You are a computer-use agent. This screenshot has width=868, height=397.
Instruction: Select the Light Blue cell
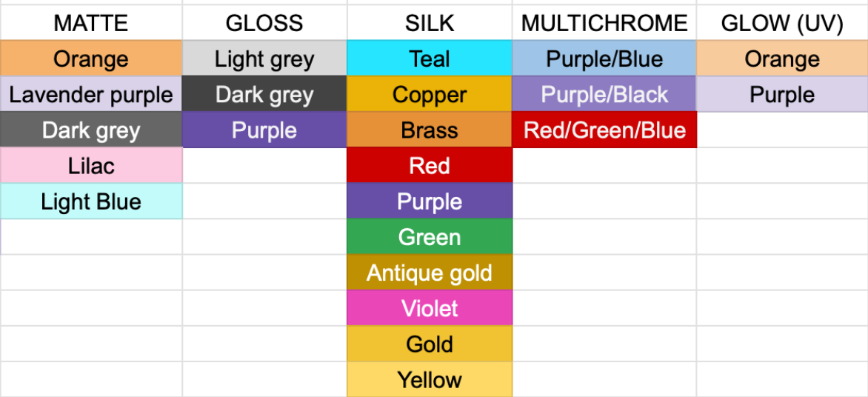coord(91,201)
